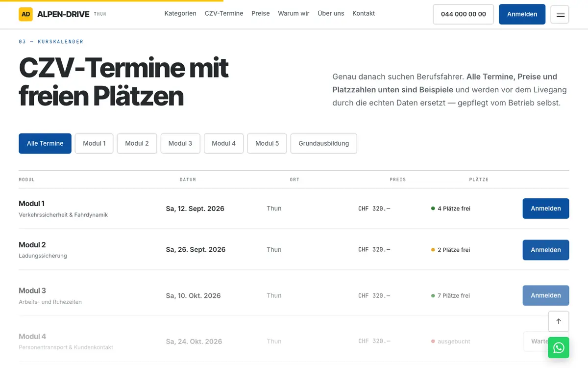The width and height of the screenshot is (588, 368).
Task: Select the date Sa, 12. Sept. 2026
Action: click(195, 209)
